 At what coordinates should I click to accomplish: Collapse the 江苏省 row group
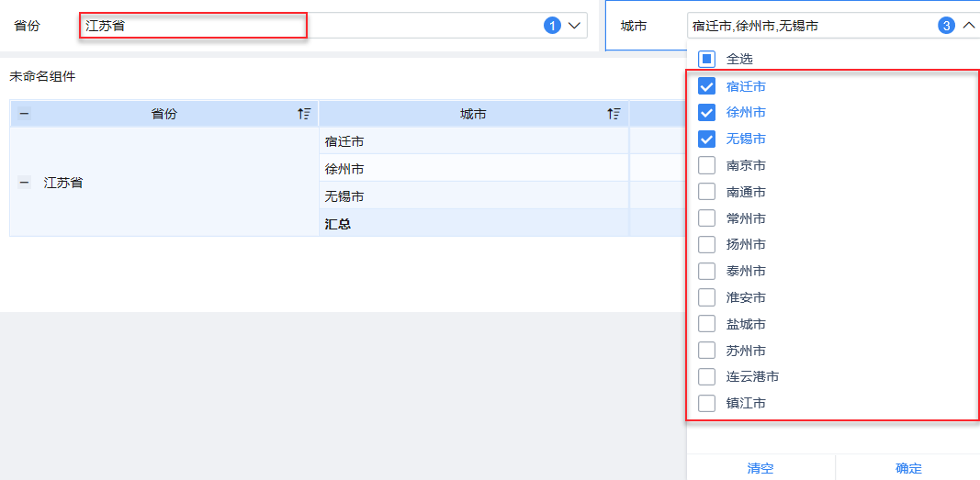point(24,183)
